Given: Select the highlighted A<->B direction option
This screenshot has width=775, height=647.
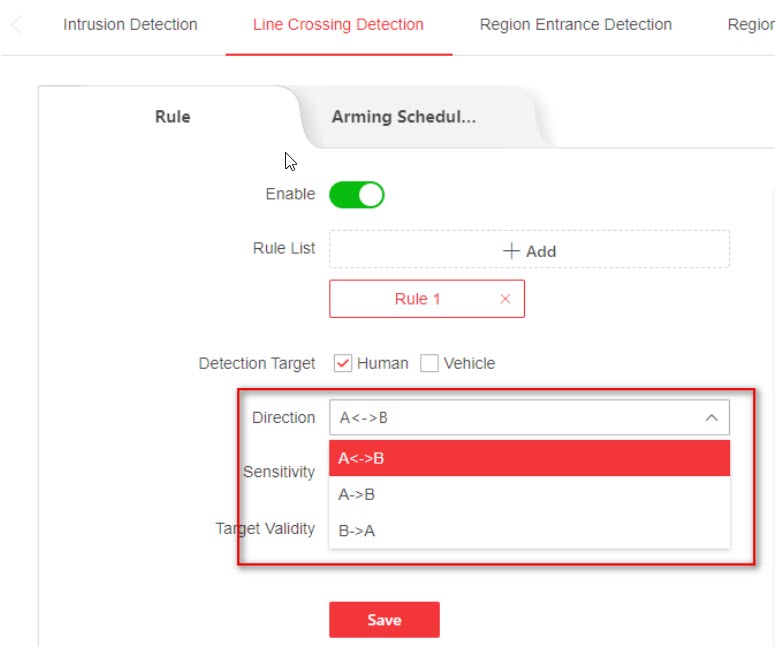Looking at the screenshot, I should coord(362,459).
